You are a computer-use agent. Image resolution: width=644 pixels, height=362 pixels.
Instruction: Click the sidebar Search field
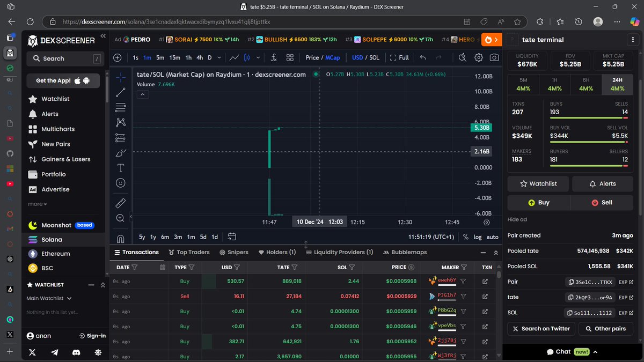click(x=65, y=58)
